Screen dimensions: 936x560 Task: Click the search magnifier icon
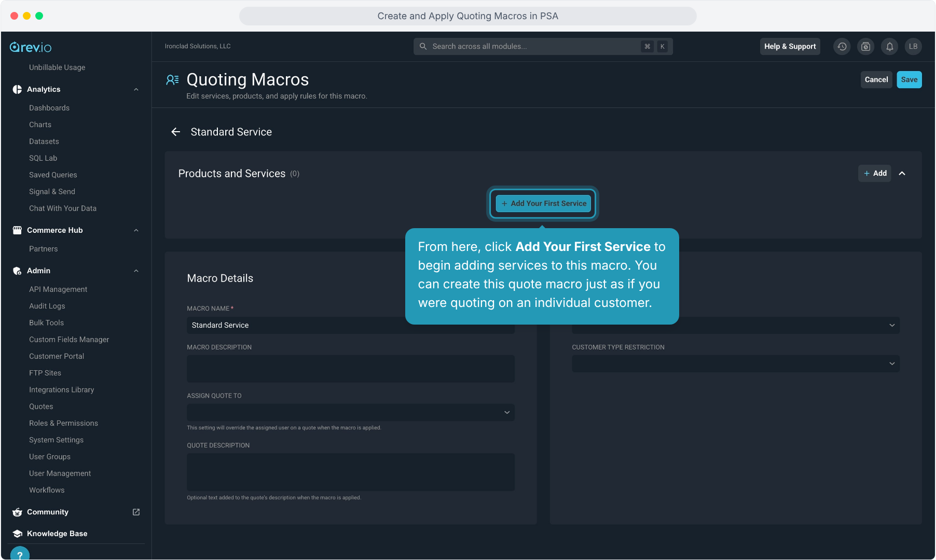click(x=423, y=47)
